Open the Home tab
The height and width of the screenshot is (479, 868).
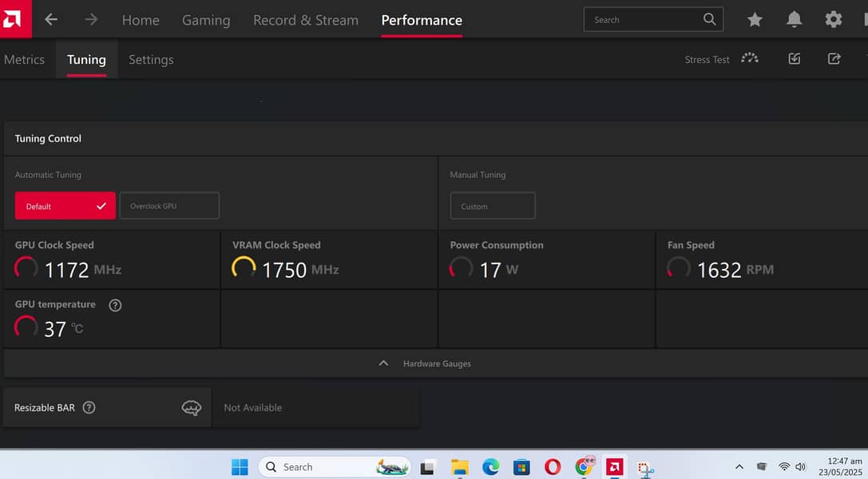[x=141, y=21]
